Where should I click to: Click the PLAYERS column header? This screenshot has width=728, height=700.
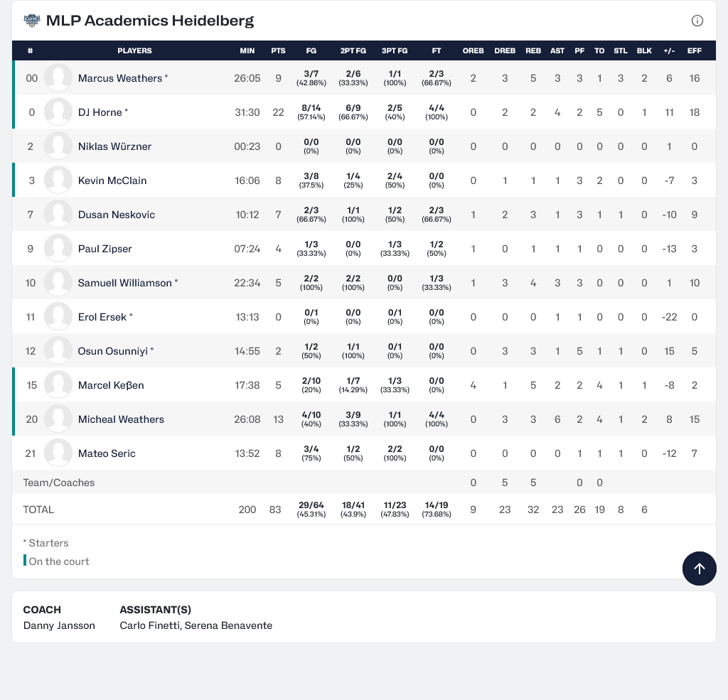[x=134, y=51]
